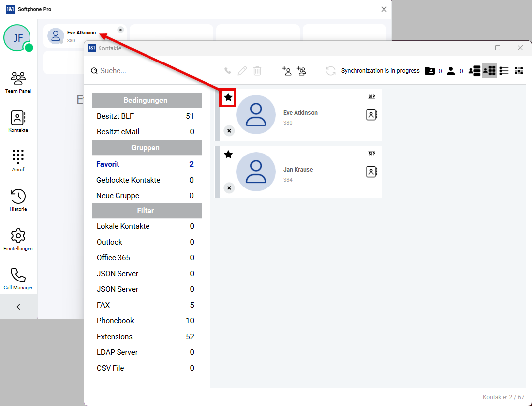The image size is (532, 406).
Task: Open the Historie call history
Action: tap(18, 200)
